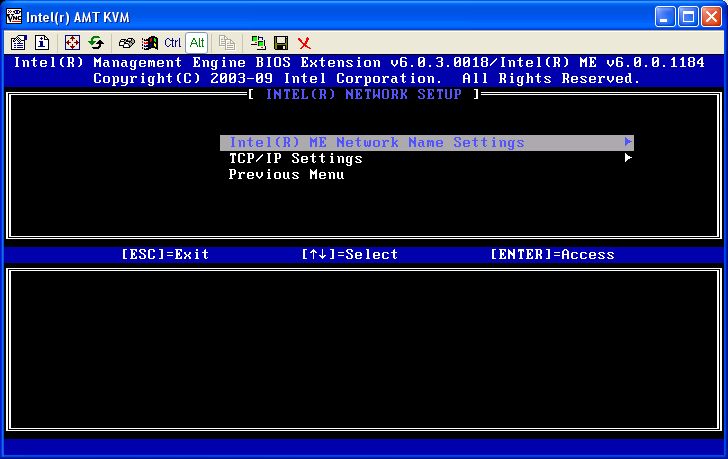Viewport: 728px width, 459px height.
Task: Select Intel(R) ME Network Name Settings
Action: [x=376, y=143]
